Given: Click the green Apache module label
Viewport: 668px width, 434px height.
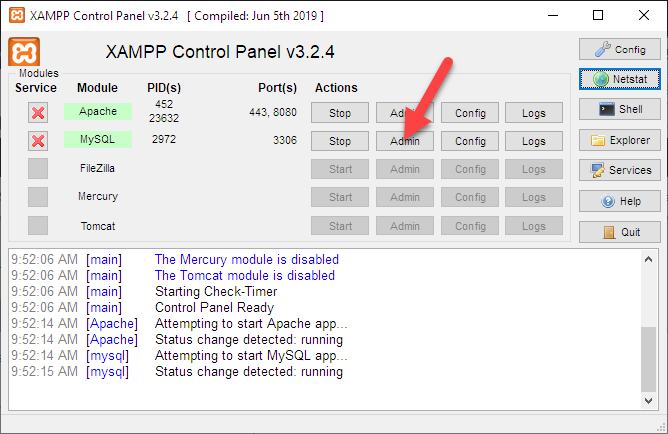Looking at the screenshot, I should pyautogui.click(x=98, y=111).
